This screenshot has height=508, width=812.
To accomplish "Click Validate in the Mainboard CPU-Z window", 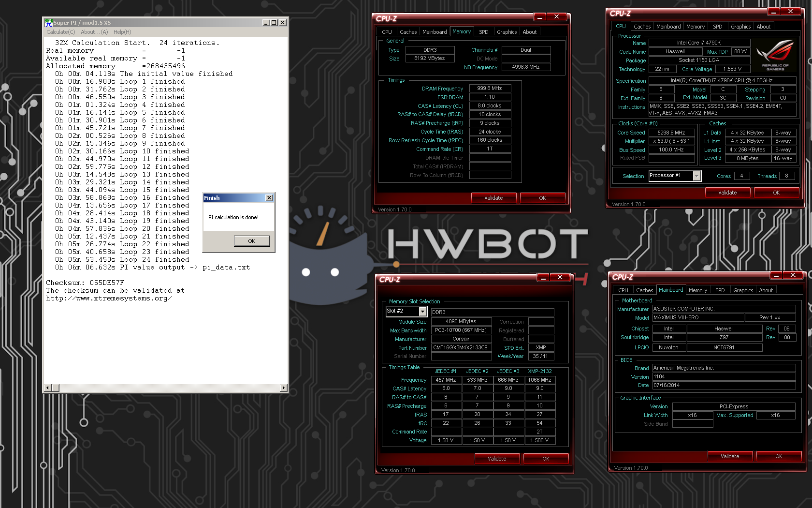I will (730, 456).
